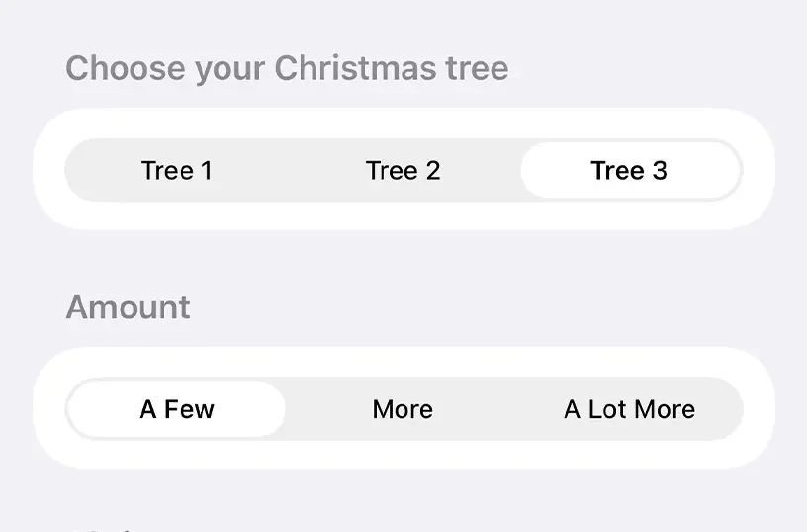Select the Tree 1 segment
Viewport: 807px width, 532px height.
coord(177,171)
